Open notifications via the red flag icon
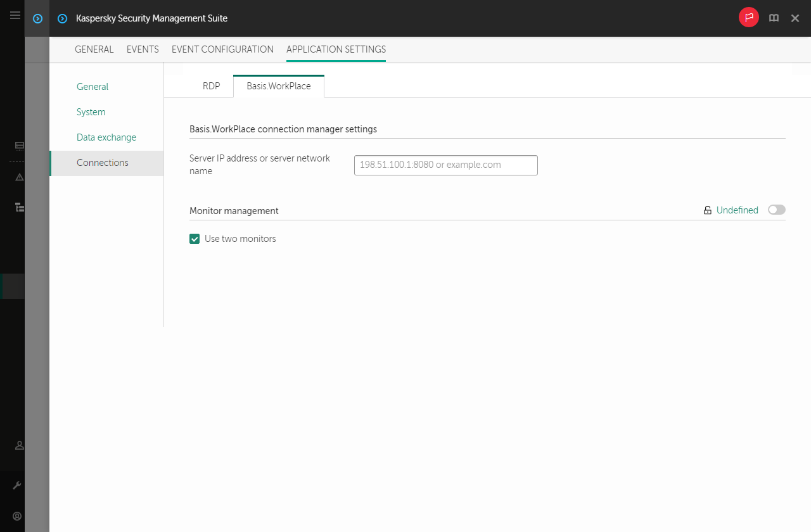Image resolution: width=811 pixels, height=532 pixels. point(748,17)
